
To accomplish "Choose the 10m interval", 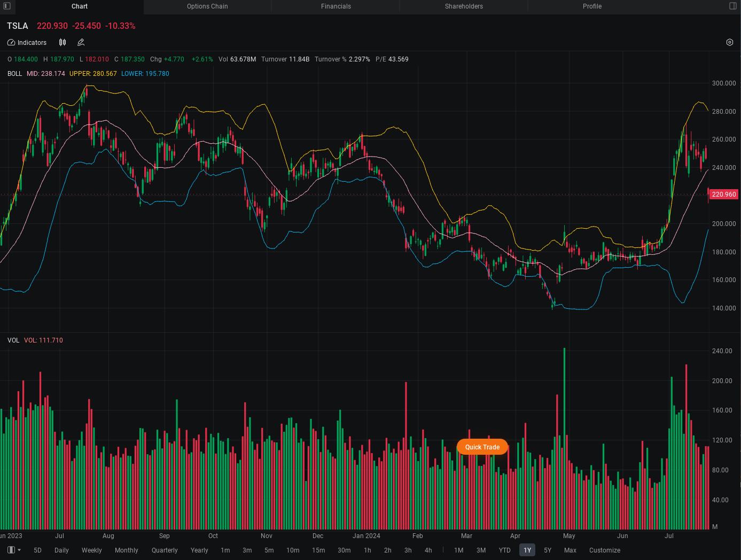I will click(293, 550).
